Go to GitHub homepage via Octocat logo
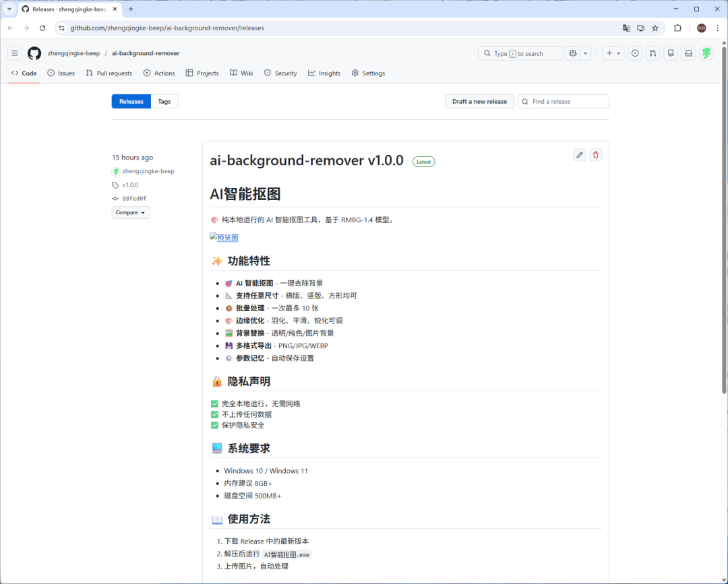728x584 pixels. [34, 53]
